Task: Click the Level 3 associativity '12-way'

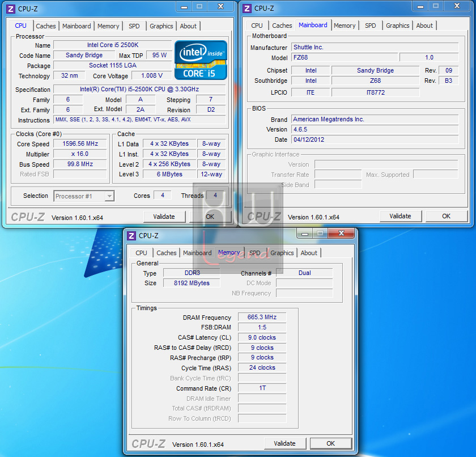Action: [x=211, y=174]
